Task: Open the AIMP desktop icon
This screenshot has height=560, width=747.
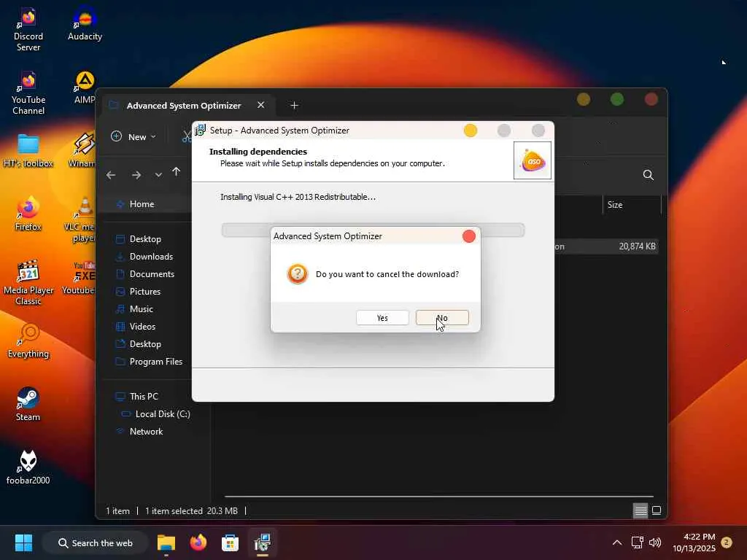Action: pyautogui.click(x=85, y=87)
